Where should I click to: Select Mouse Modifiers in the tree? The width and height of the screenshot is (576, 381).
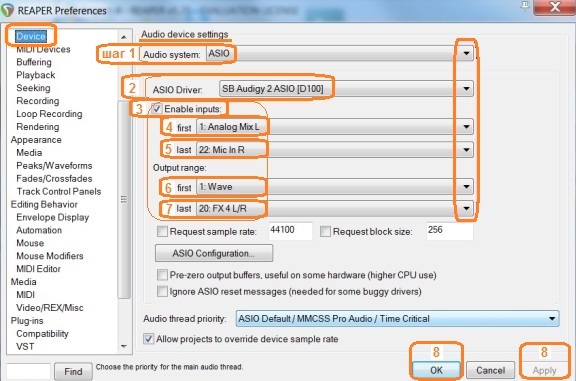point(50,256)
